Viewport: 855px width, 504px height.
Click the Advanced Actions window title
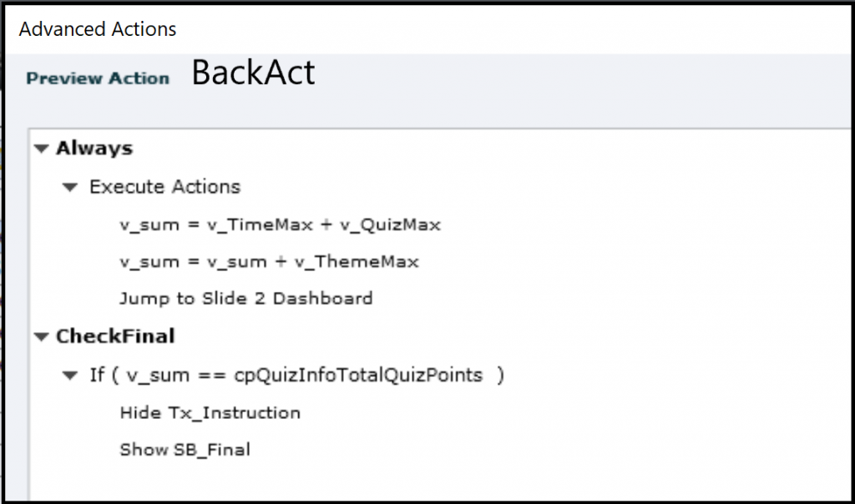pyautogui.click(x=98, y=29)
